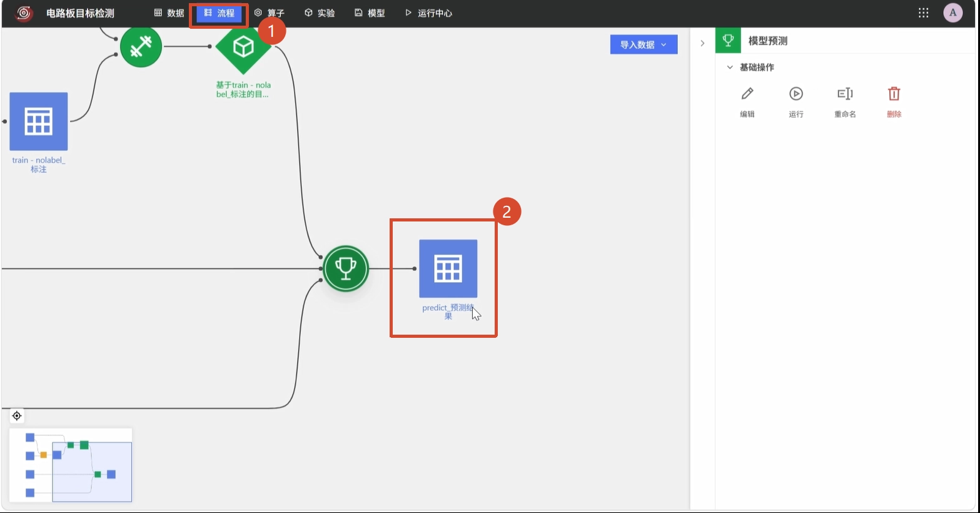Open 运行中心

(x=428, y=13)
